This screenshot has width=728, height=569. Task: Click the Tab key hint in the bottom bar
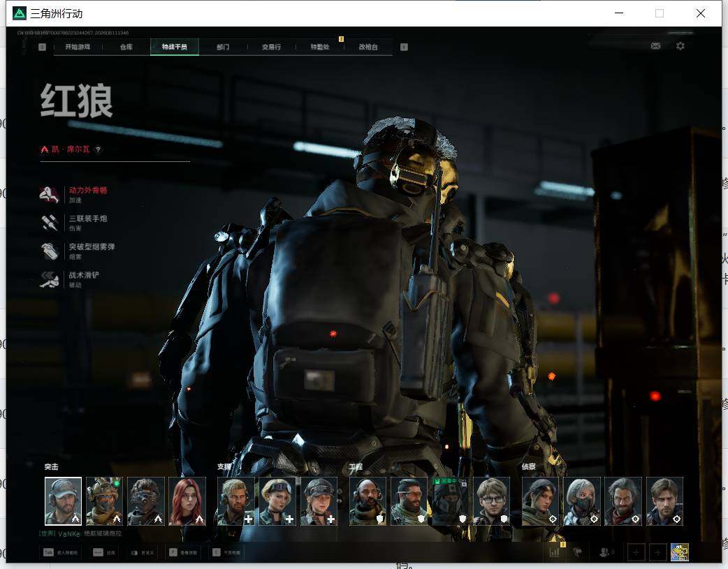pyautogui.click(x=61, y=552)
